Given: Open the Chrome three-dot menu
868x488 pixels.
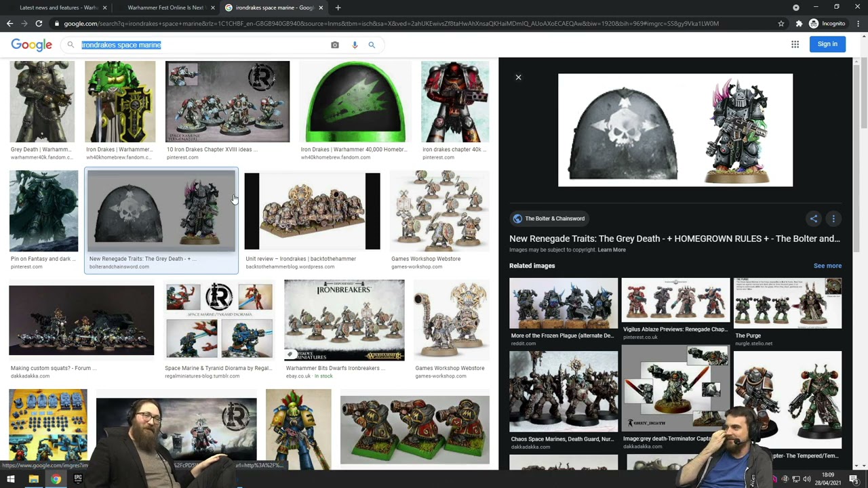Looking at the screenshot, I should tap(859, 24).
